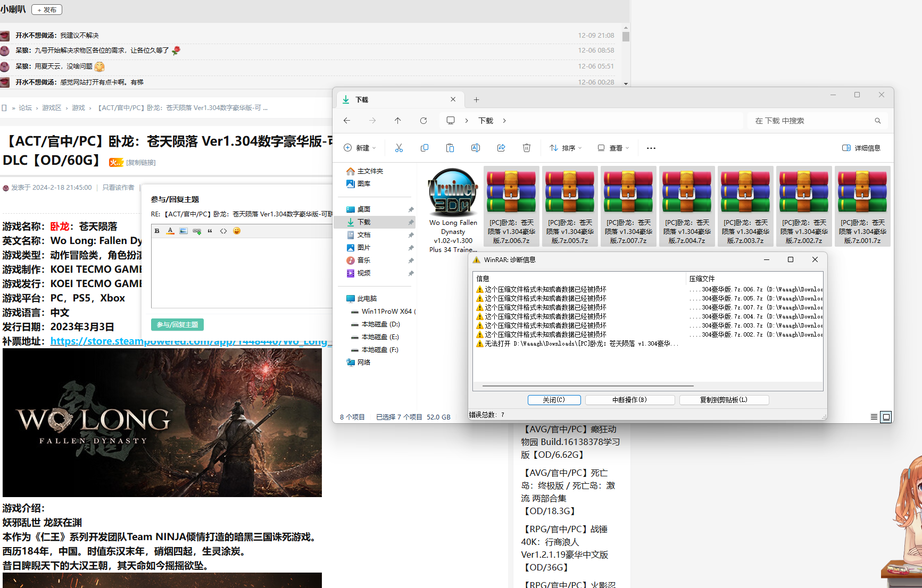Screen dimensions: 922x588
Task: Expand the chevron after 下载 in address bar
Action: tap(504, 121)
